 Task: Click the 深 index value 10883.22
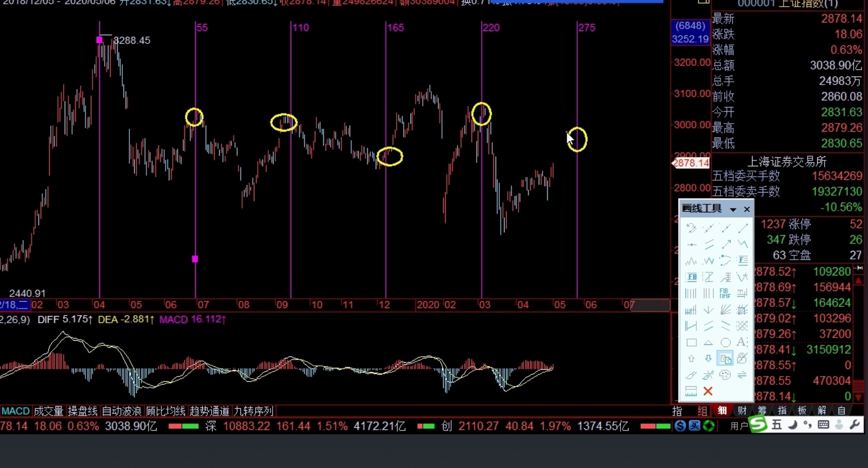pos(246,426)
